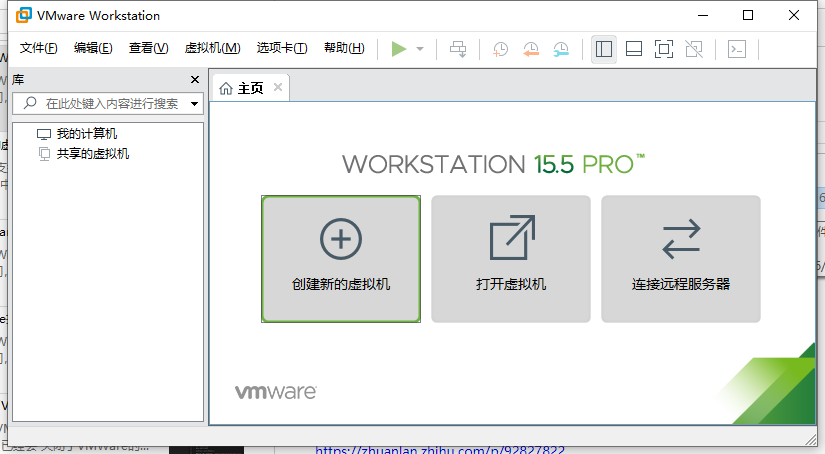Click the 打开虚拟机 tile
Screen dimensions: 825x454
(511, 259)
